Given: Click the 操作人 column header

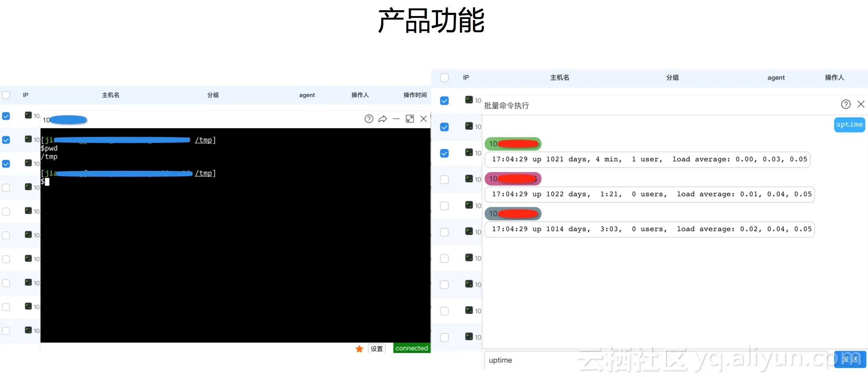Looking at the screenshot, I should [x=360, y=95].
